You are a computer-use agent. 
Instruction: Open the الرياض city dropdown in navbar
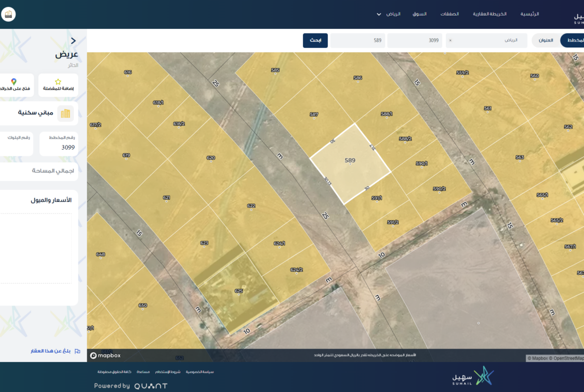click(x=388, y=14)
